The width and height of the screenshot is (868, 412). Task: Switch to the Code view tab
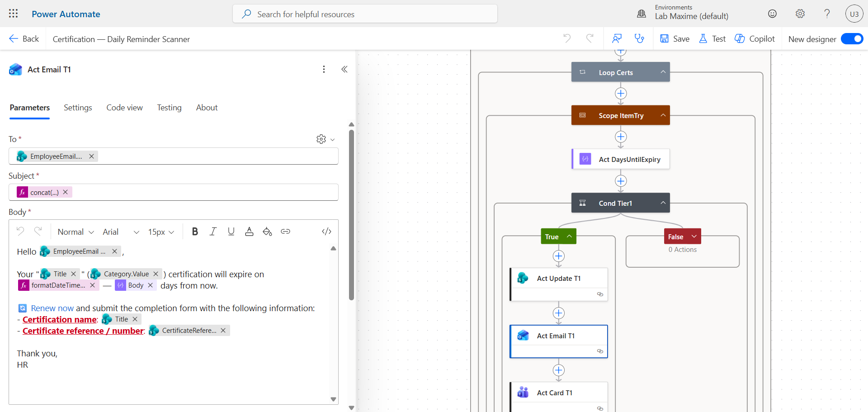(124, 108)
